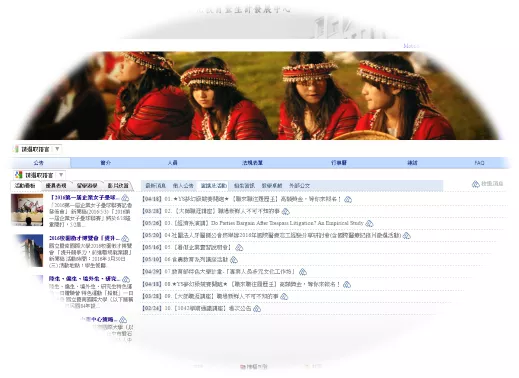
Task: Click the icon after the 02/24 announcement
Action: (x=257, y=309)
